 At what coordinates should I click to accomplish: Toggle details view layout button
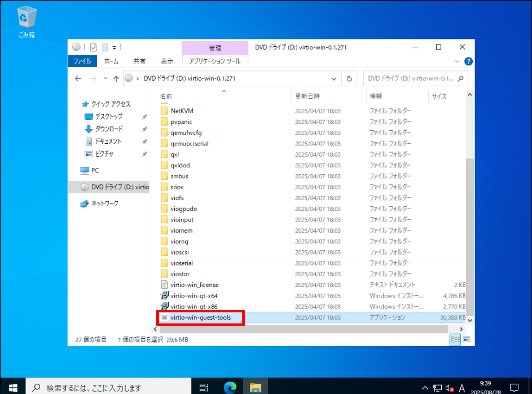(x=455, y=339)
